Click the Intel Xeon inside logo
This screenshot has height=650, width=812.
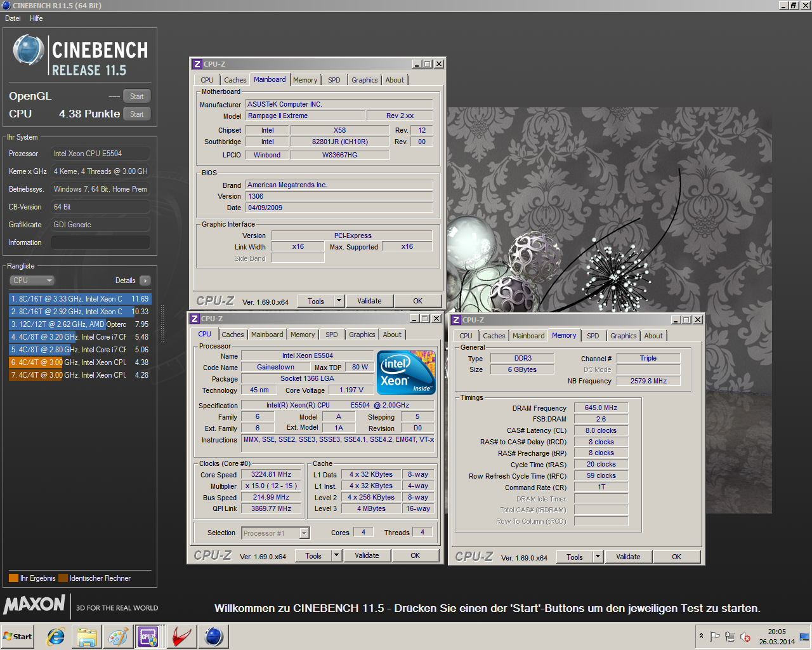[406, 372]
